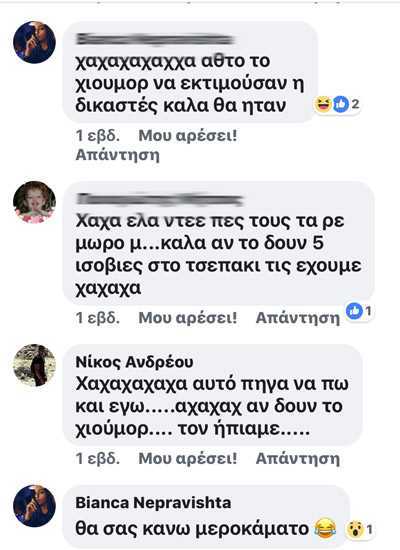Click 1 εβδ. timestamp of first comment
The image size is (400, 550).
click(x=98, y=136)
